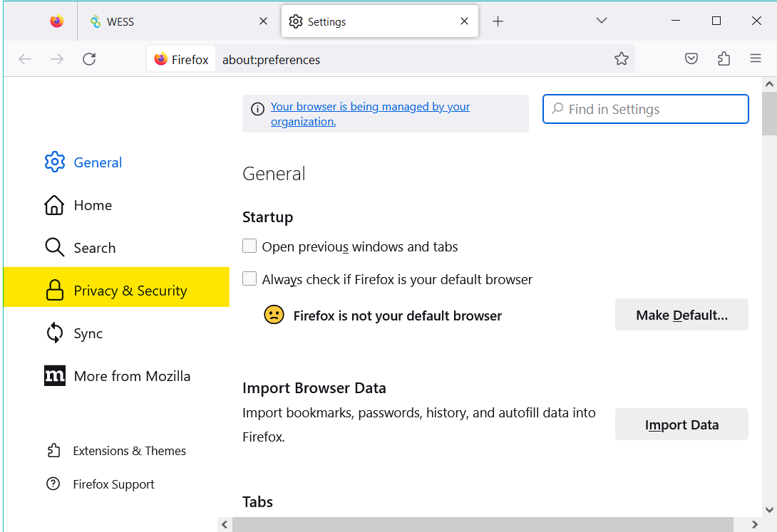Click the scroll down arrow
Screen dimensions: 777x532
[769, 510]
